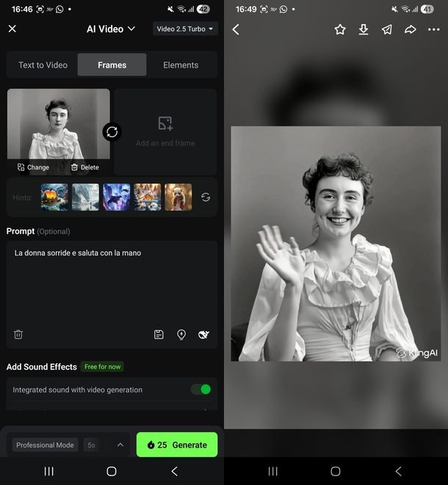Download the generated video
Image resolution: width=448 pixels, height=485 pixels.
pos(364,29)
